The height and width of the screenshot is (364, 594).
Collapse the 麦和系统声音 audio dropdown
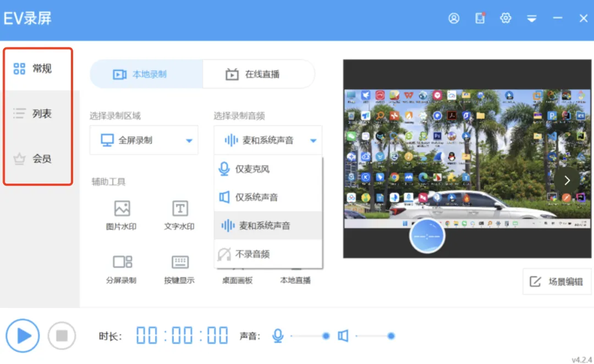point(268,140)
